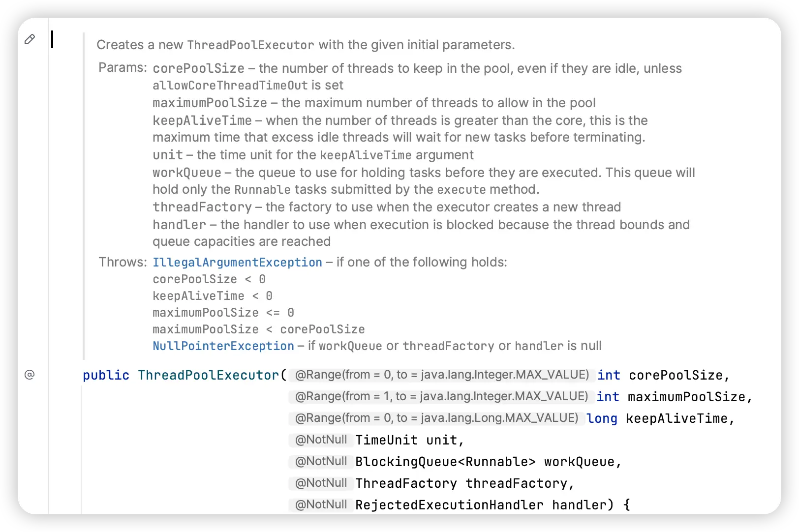Viewport: 799px width, 532px height.
Task: Place the caret at the text cursor line
Action: click(52, 39)
